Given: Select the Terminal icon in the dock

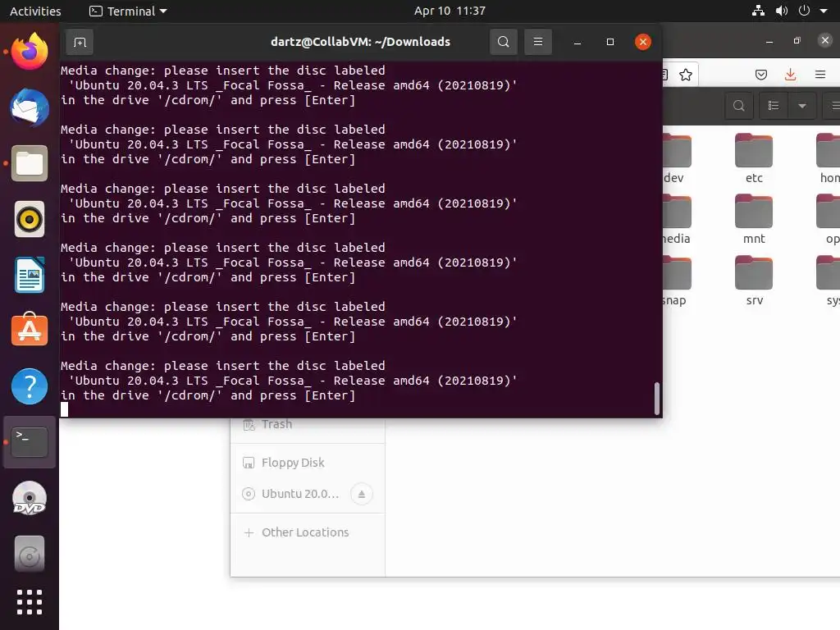Looking at the screenshot, I should pyautogui.click(x=30, y=442).
